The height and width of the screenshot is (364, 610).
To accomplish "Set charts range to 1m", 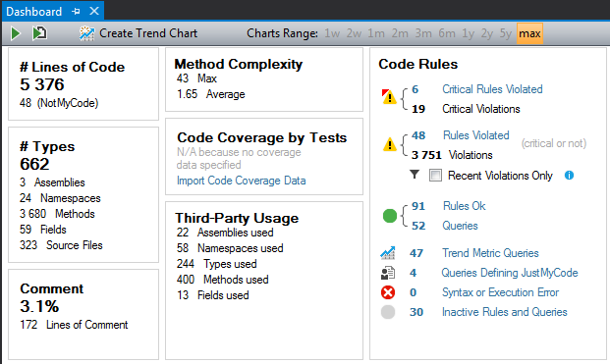I will point(376,33).
